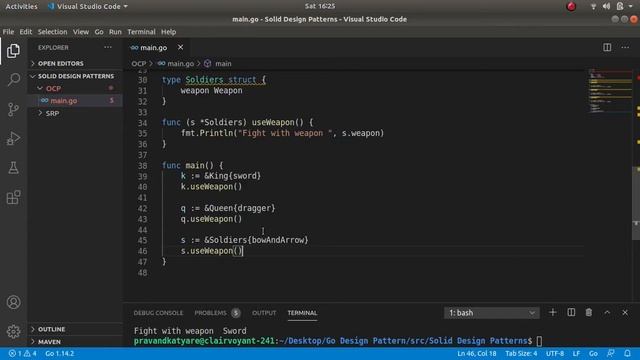Open the Search view in activity bar
The width and height of the screenshot is (640, 360).
13,80
